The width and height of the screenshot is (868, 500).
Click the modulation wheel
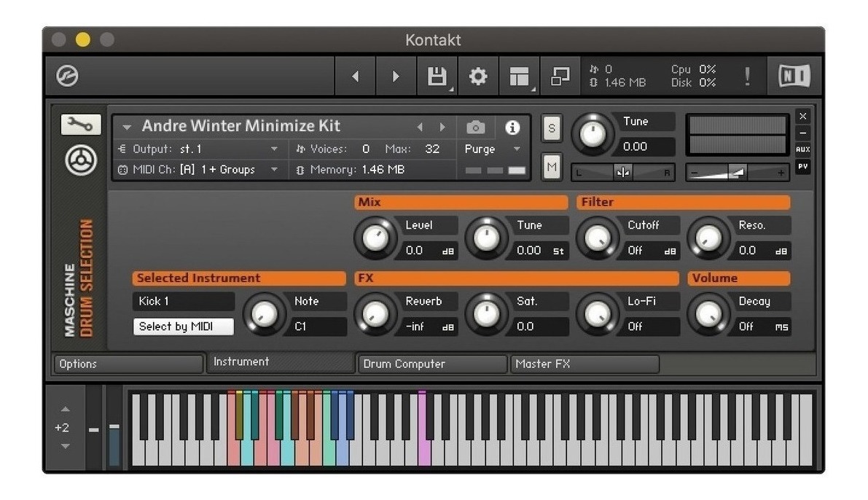click(x=114, y=429)
